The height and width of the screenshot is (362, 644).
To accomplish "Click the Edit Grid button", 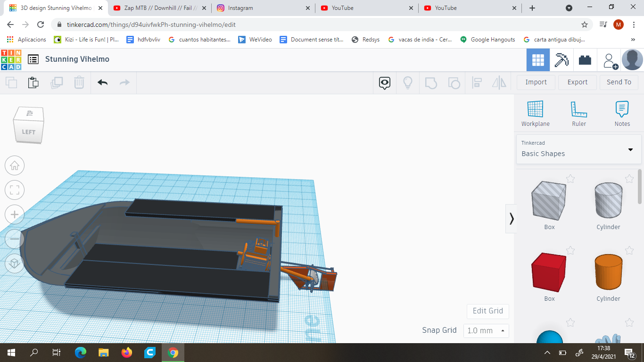I will (488, 311).
